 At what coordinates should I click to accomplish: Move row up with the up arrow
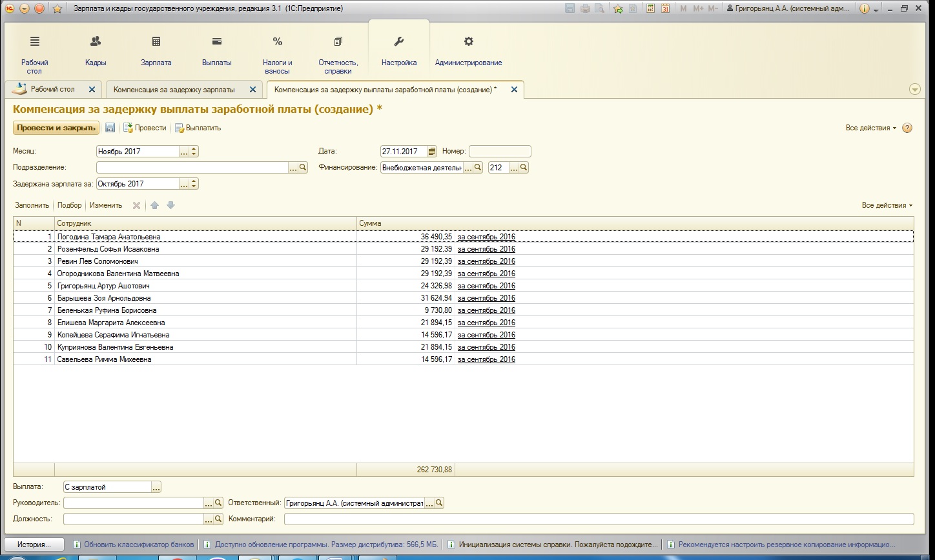154,205
